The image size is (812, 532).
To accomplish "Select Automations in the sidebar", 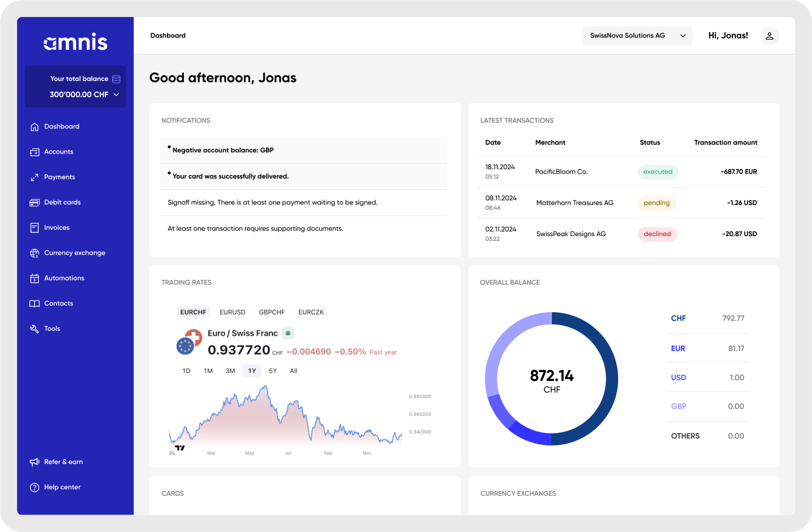I will [x=64, y=278].
